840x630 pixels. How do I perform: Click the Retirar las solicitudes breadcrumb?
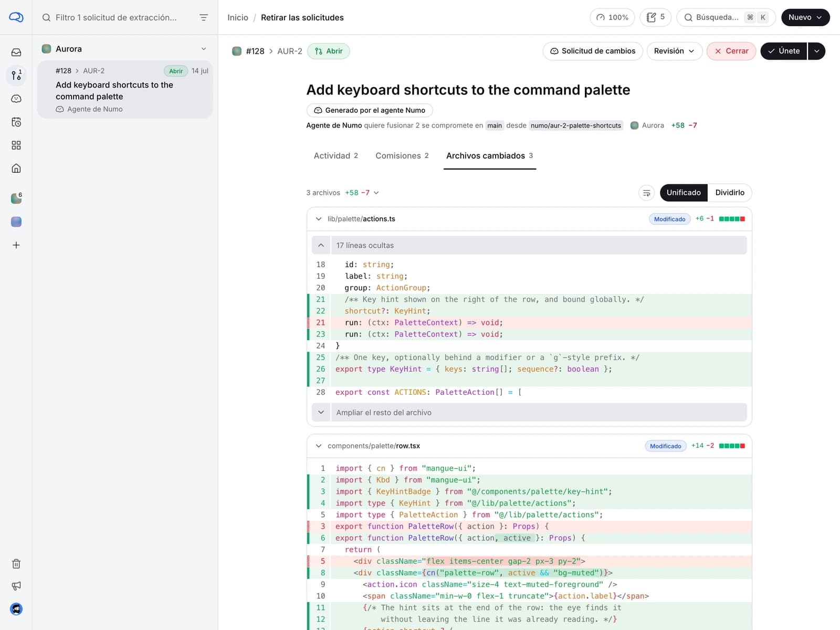[302, 17]
